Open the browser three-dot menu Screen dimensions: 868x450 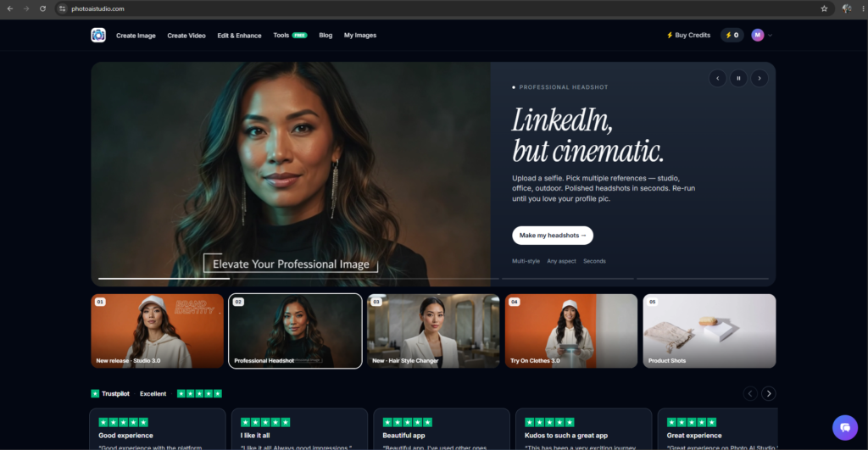tap(863, 8)
